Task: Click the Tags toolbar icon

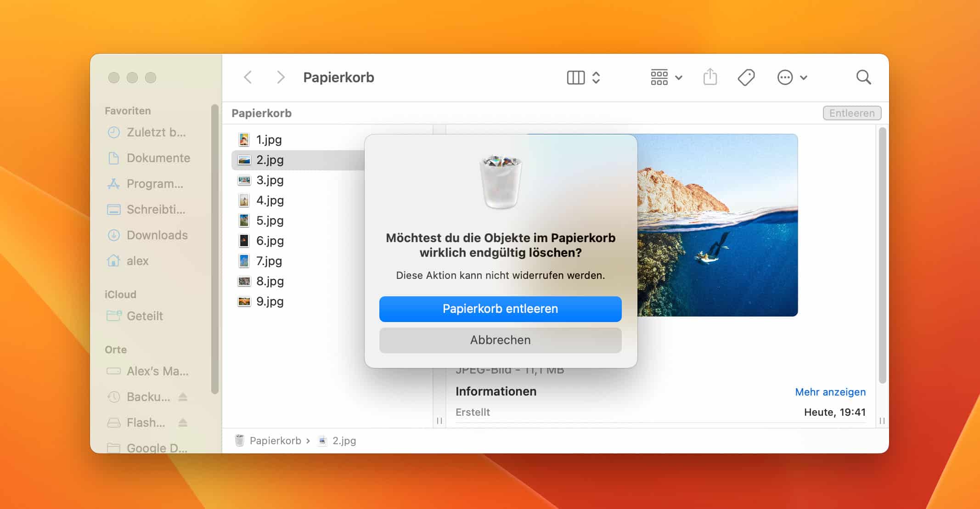Action: pyautogui.click(x=746, y=77)
